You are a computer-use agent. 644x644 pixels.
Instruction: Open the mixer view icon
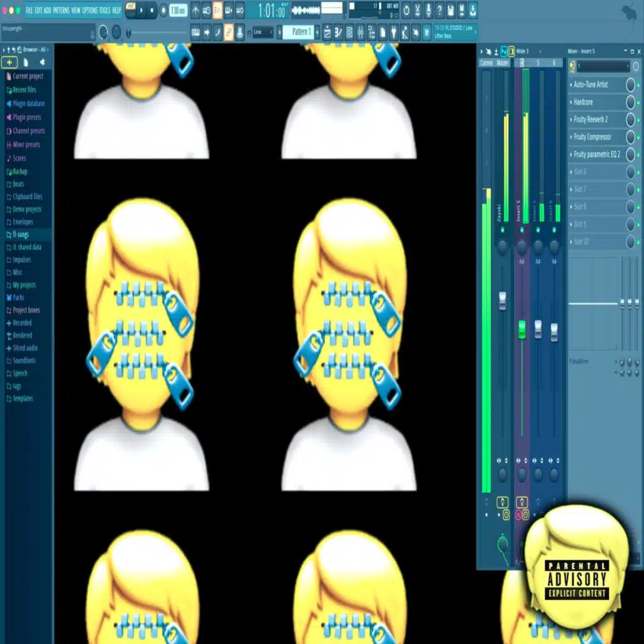pos(360,33)
